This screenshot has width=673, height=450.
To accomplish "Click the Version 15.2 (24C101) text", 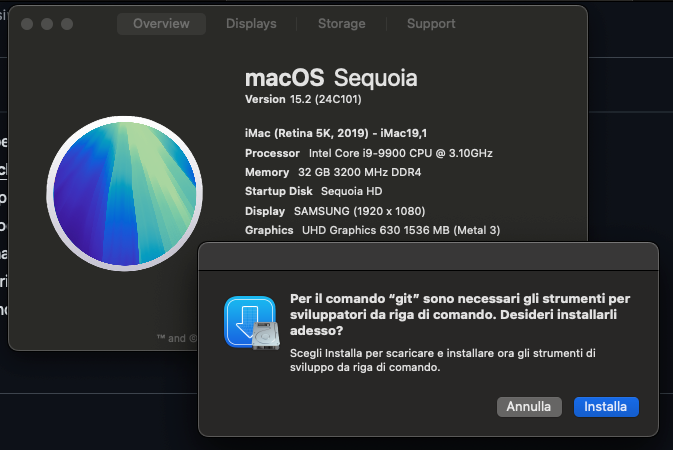I will (x=303, y=99).
